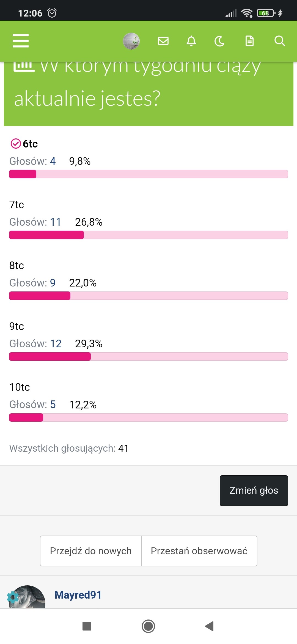Click the 8tc vote count 9
This screenshot has height=644, width=297.
(53, 283)
